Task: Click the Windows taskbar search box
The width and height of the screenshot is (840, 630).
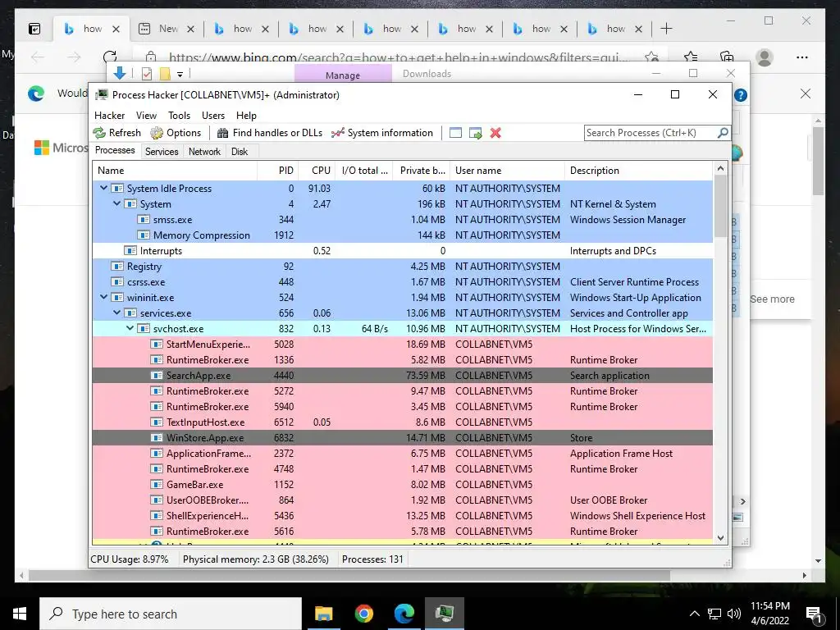Action: 171,614
